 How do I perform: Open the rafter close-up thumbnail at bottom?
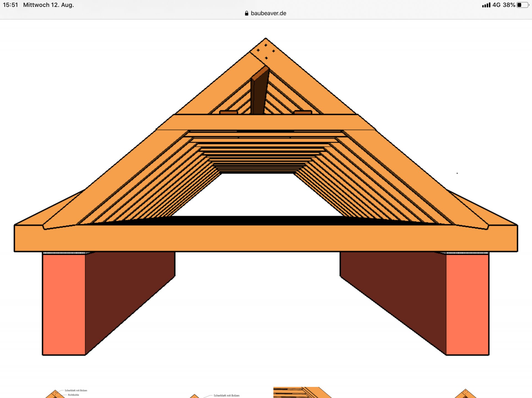(x=302, y=392)
